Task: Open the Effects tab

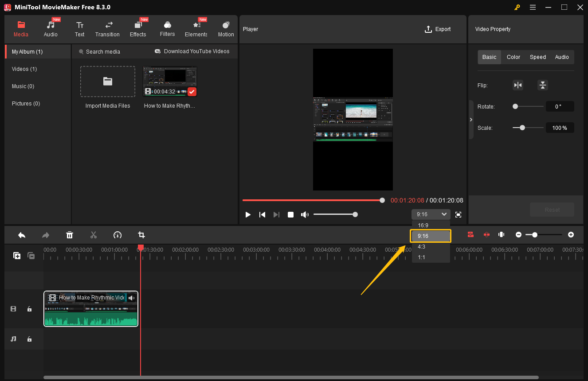Action: point(138,29)
